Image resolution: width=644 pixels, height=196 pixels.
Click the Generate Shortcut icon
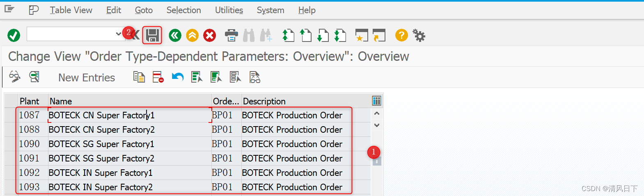[x=379, y=35]
